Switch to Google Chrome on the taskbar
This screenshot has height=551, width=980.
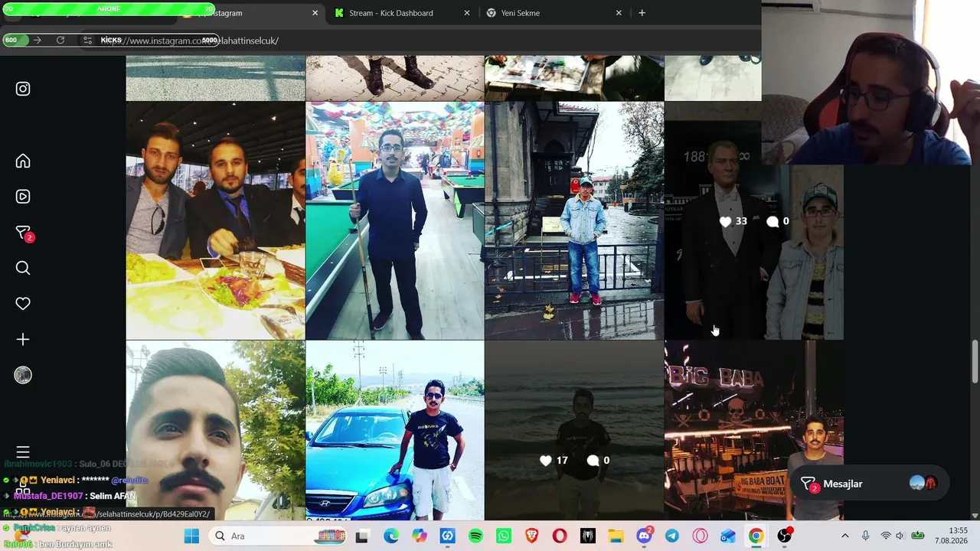[x=756, y=536]
